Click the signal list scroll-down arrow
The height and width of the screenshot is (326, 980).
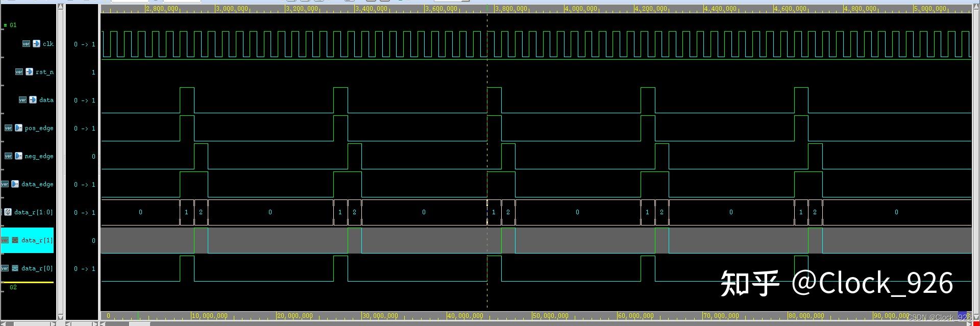(x=61, y=317)
